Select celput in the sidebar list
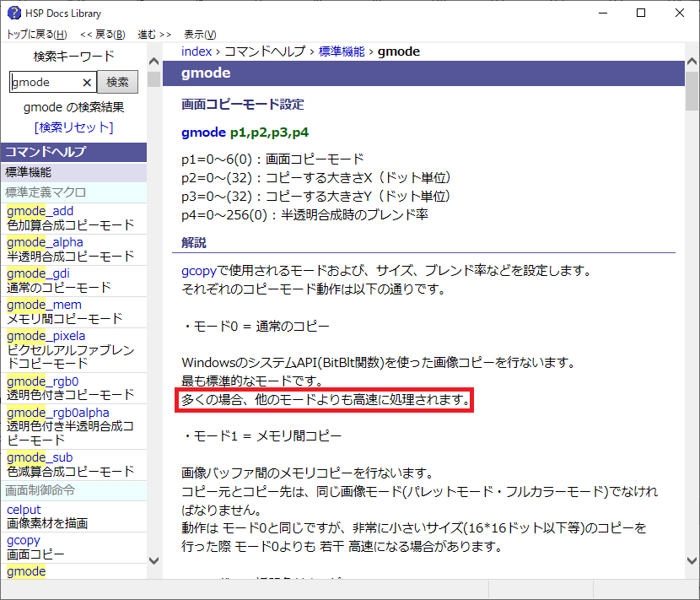This screenshot has width=700, height=600. 23,509
